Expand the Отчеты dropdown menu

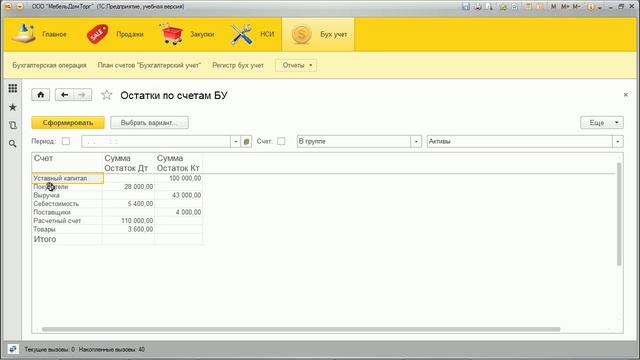point(296,65)
